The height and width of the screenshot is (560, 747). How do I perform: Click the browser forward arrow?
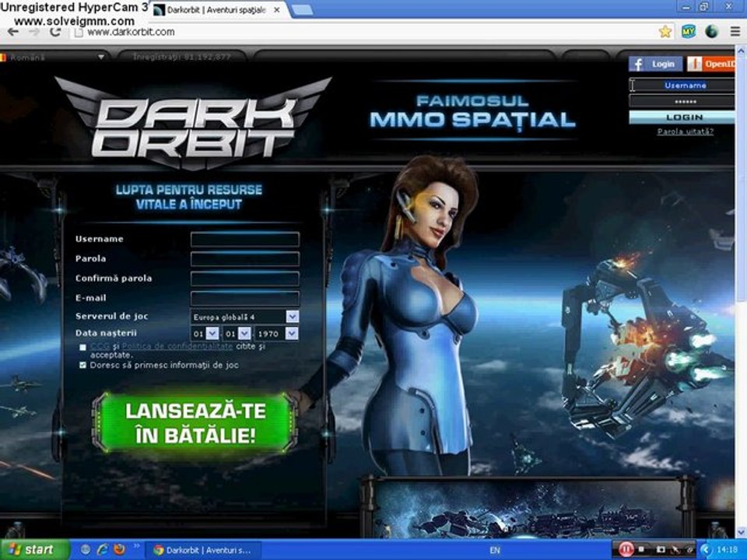pos(34,31)
